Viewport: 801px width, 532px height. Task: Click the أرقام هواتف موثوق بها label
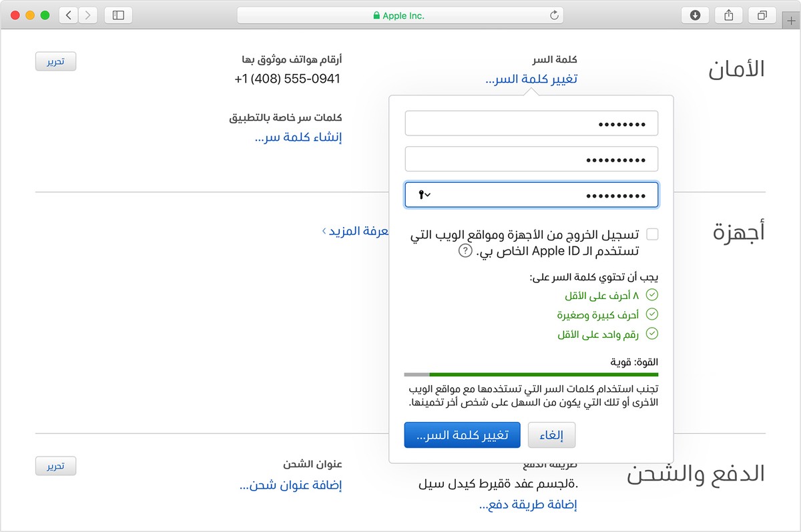(x=291, y=60)
